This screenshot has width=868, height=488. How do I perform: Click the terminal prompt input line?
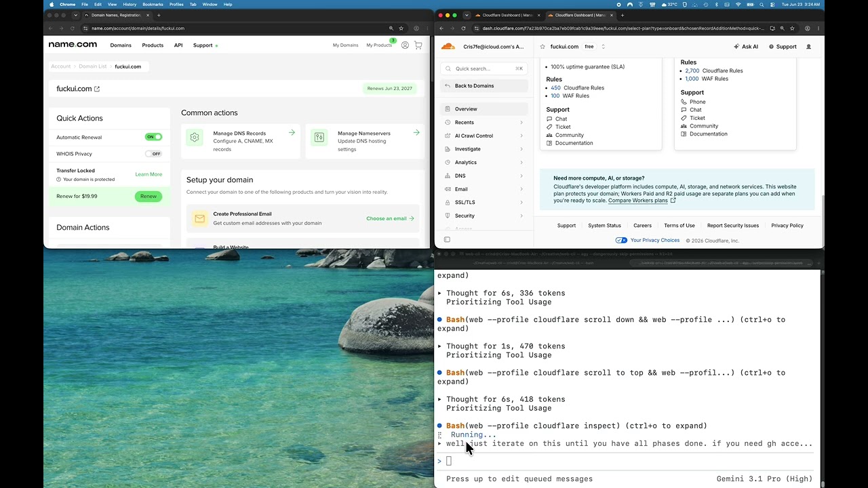tap(627, 461)
